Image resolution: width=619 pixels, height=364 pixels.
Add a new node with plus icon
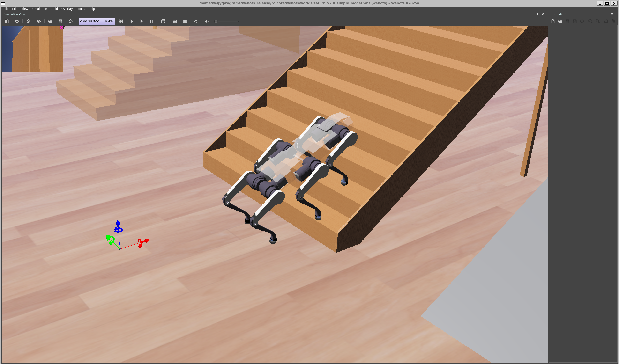tap(17, 21)
